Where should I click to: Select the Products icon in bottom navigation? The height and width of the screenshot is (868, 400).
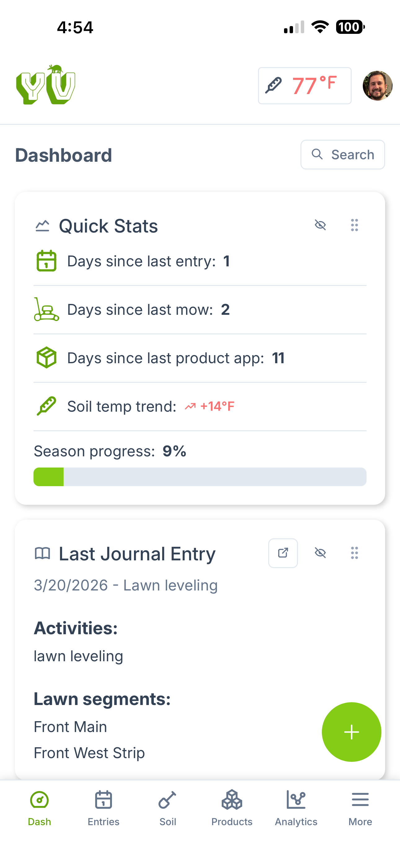point(232,799)
